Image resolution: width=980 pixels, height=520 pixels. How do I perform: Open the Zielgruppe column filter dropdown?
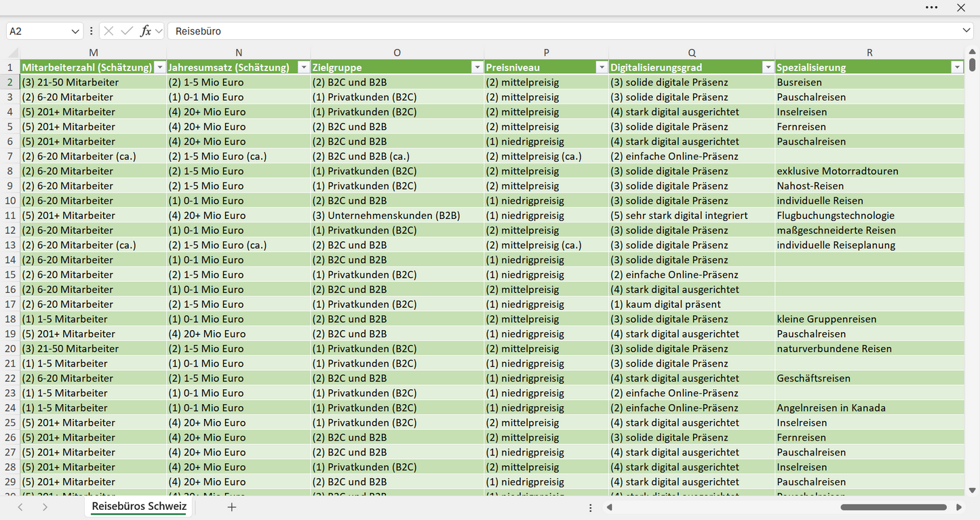(x=477, y=68)
